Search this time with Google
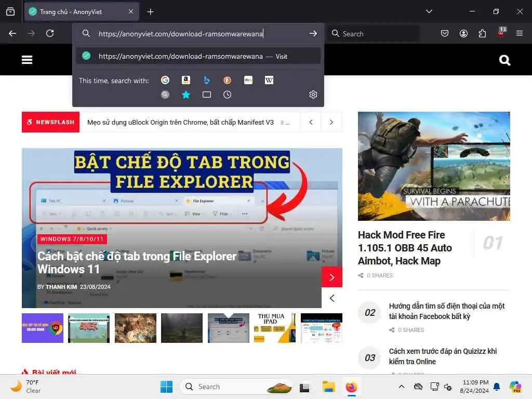The height and width of the screenshot is (399, 532). pos(165,80)
